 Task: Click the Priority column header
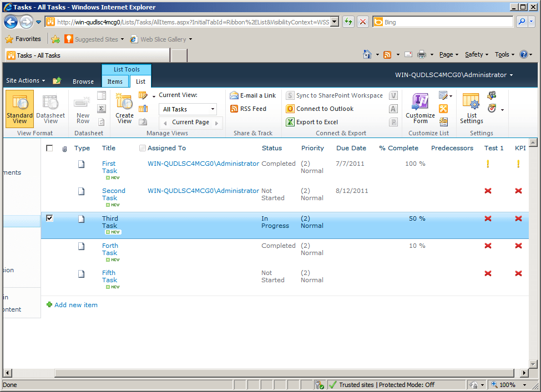click(312, 148)
